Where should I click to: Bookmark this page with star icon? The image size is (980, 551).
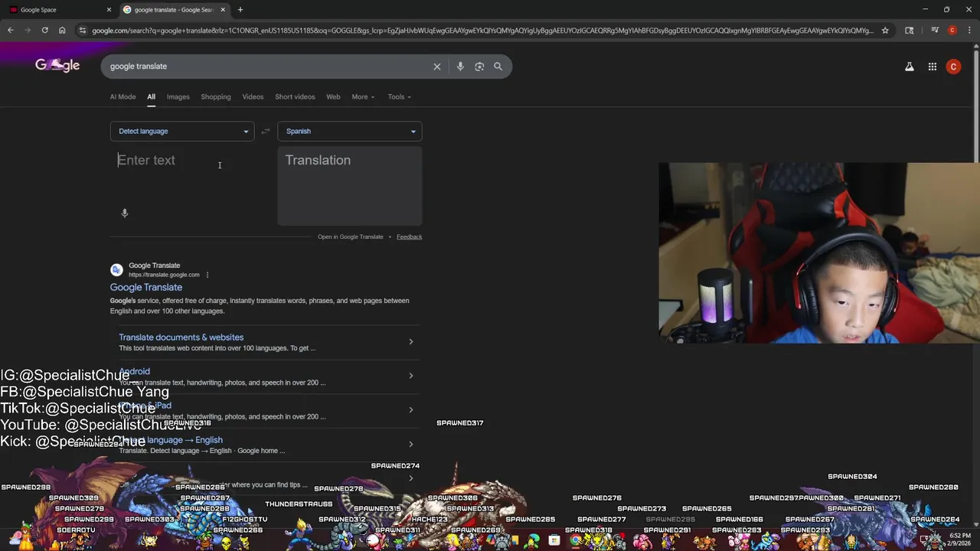(x=885, y=31)
